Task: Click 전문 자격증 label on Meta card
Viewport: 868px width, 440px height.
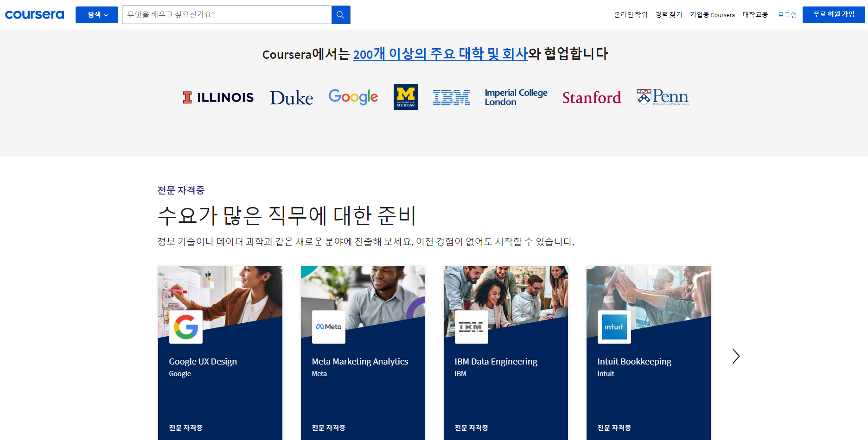Action: 328,428
